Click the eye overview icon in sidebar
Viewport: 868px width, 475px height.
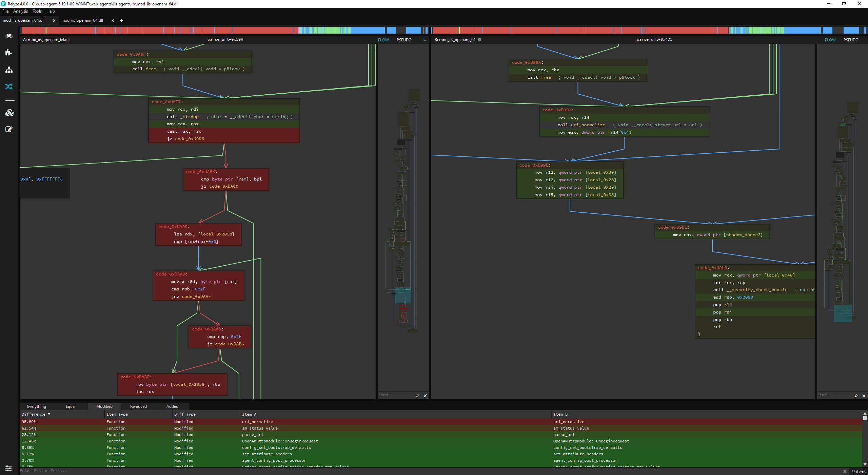(9, 36)
